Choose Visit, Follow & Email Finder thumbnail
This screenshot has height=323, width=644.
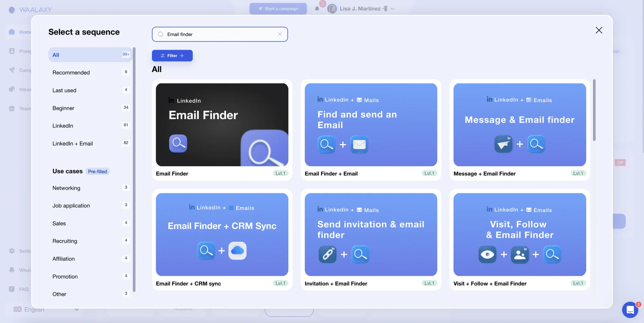point(520,234)
